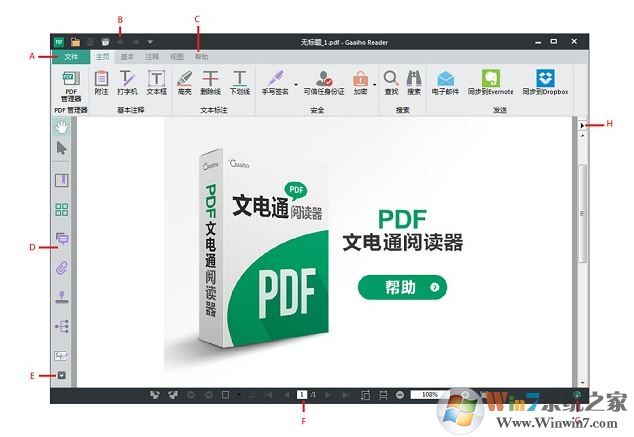Open the bookmarks panel in sidebar
Viewport: 634px width, 437px height.
pos(61,180)
